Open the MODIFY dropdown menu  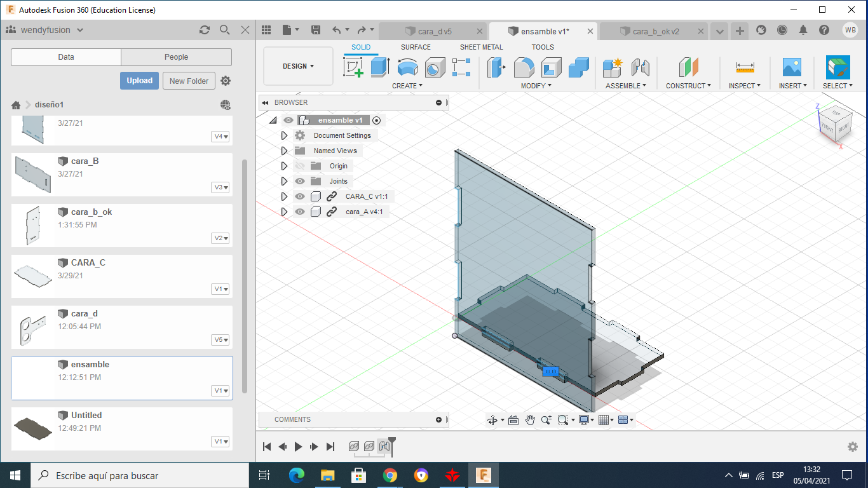536,86
